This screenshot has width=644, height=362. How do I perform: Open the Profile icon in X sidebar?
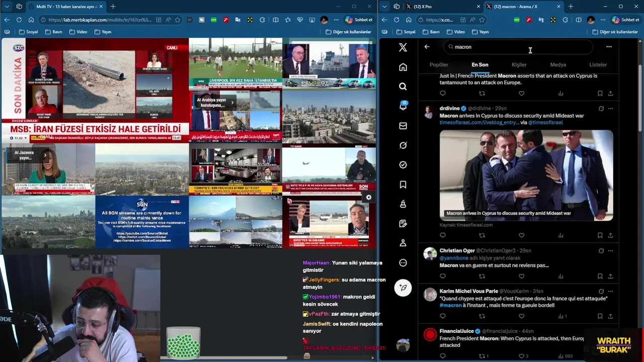[x=403, y=243]
